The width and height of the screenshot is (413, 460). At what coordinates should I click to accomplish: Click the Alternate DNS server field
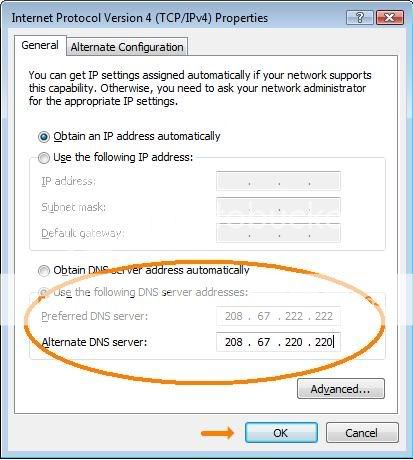pyautogui.click(x=278, y=342)
